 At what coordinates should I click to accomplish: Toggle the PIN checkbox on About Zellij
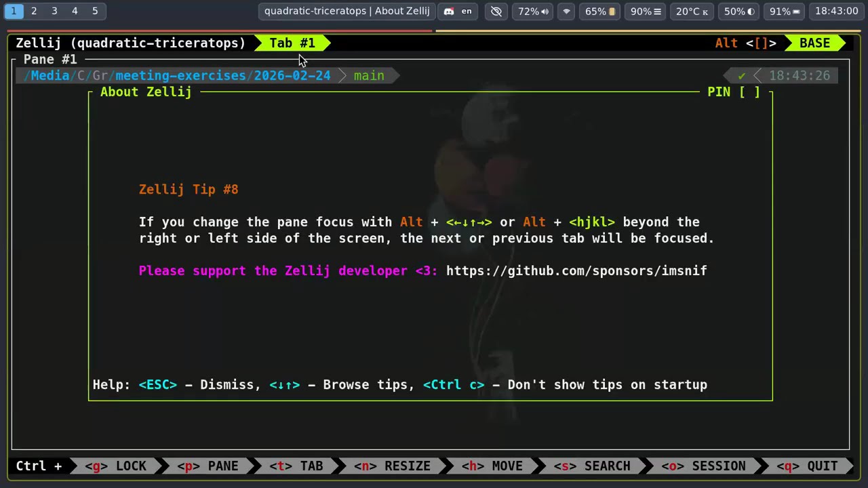click(749, 91)
